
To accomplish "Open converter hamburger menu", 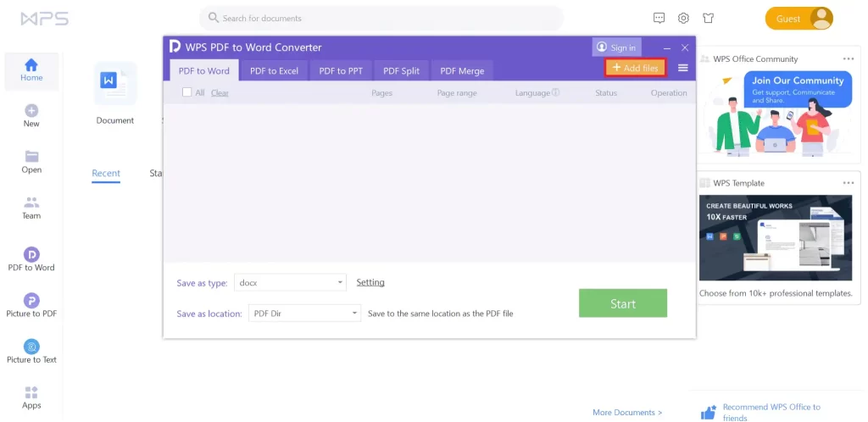I will (x=682, y=68).
